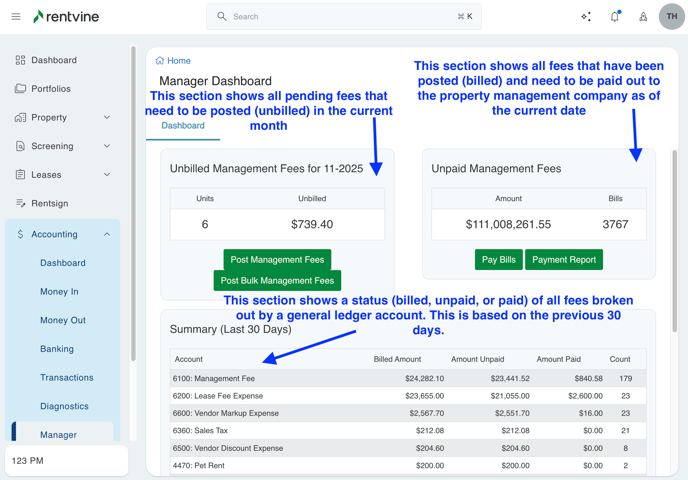688x480 pixels.
Task: Click Post Management Fees button
Action: pyautogui.click(x=277, y=260)
